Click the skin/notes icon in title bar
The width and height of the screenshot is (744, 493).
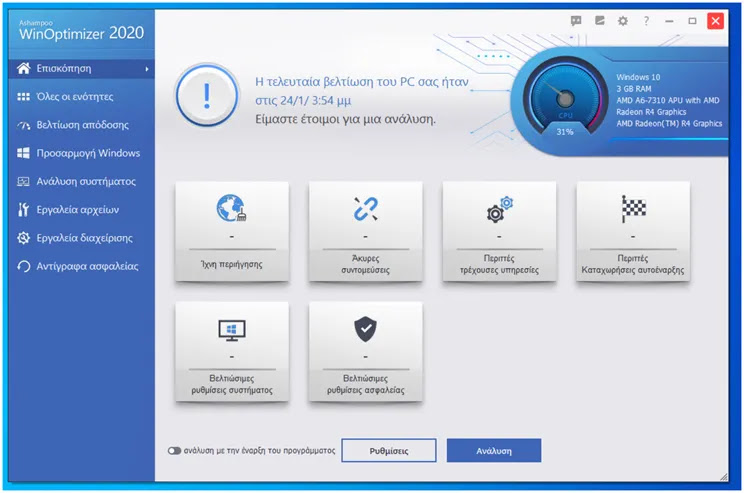[600, 21]
